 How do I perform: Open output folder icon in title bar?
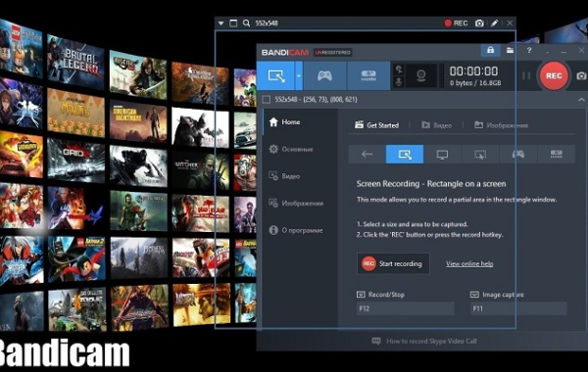point(510,50)
